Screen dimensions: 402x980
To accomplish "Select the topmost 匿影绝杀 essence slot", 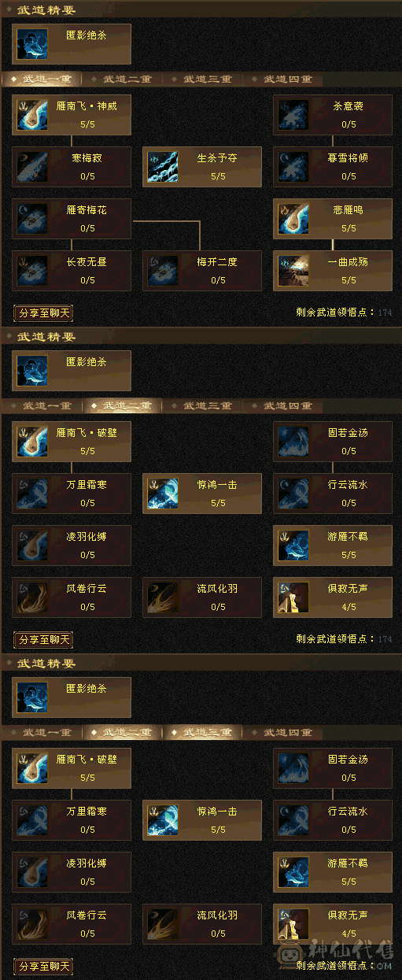I will [x=72, y=43].
